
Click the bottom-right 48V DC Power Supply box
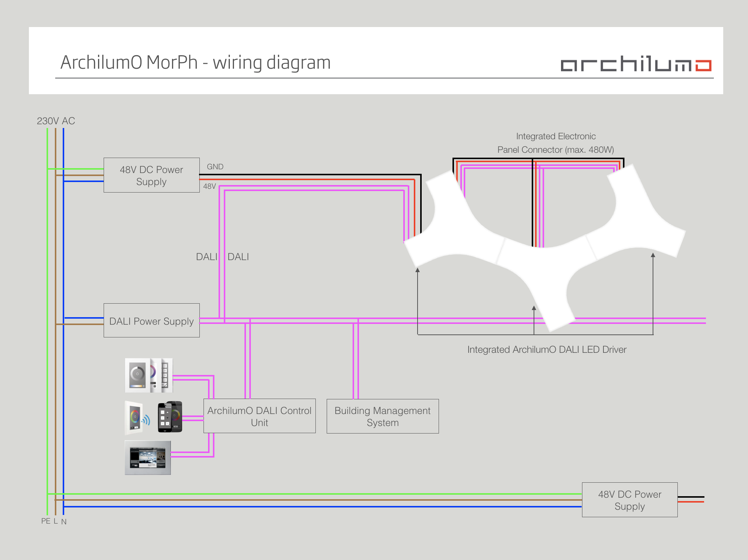(629, 500)
